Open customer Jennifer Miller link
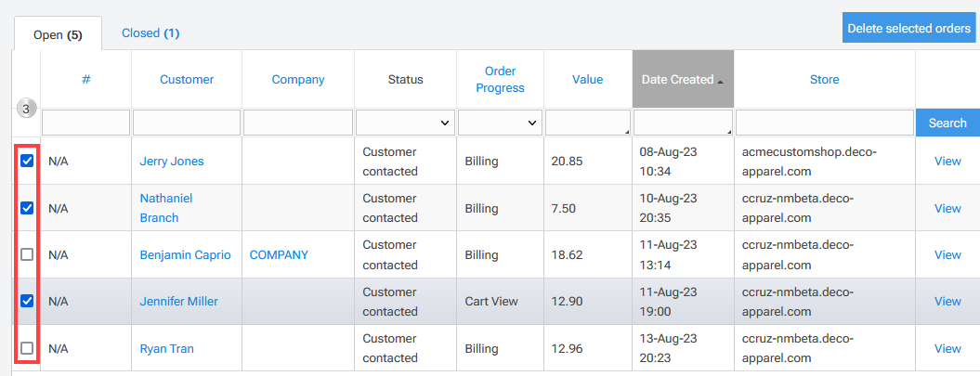Screen dimensions: 980x376 [178, 301]
